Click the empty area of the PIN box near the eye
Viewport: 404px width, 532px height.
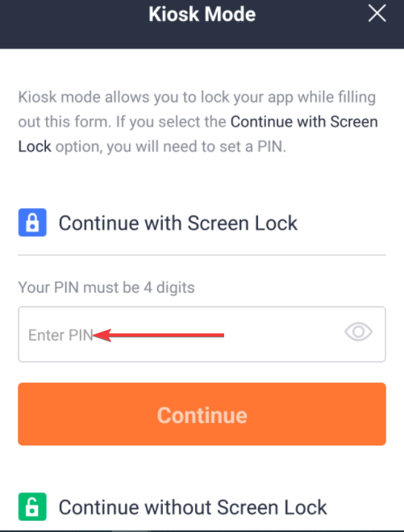click(x=285, y=334)
